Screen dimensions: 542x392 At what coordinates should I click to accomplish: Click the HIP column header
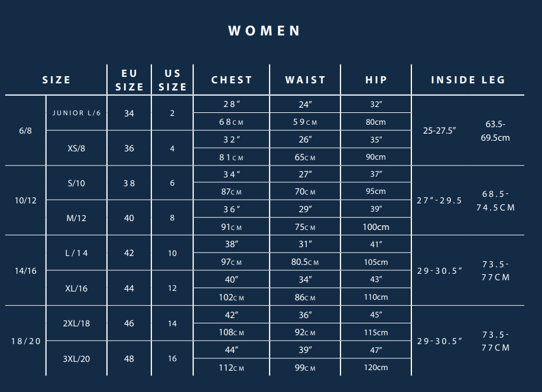pyautogui.click(x=376, y=80)
